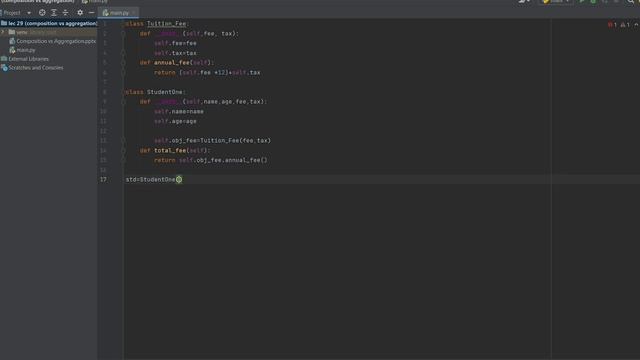The width and height of the screenshot is (640, 360).
Task: Hide the Project tool window
Action: (91, 13)
